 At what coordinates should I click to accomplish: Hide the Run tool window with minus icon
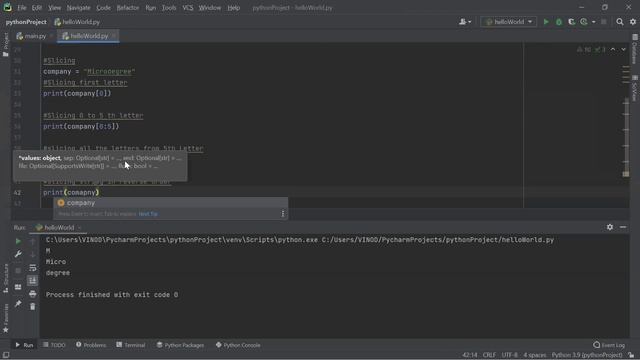point(623,227)
